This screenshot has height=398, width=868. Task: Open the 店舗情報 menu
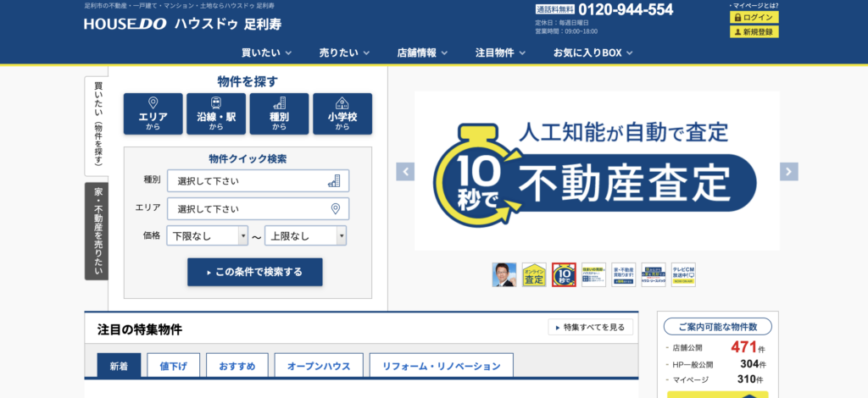pyautogui.click(x=422, y=53)
